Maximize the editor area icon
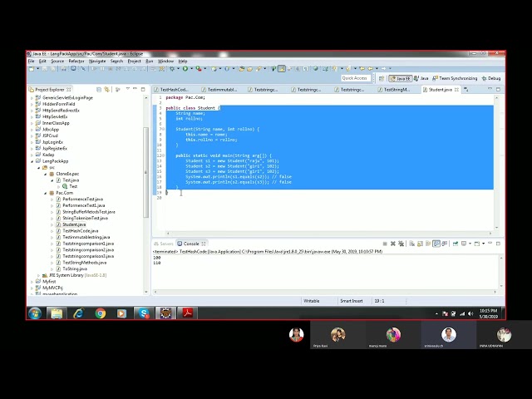 (x=498, y=89)
